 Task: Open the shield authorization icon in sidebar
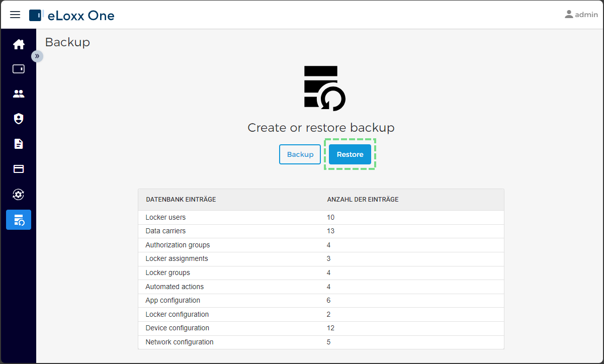pyautogui.click(x=19, y=119)
